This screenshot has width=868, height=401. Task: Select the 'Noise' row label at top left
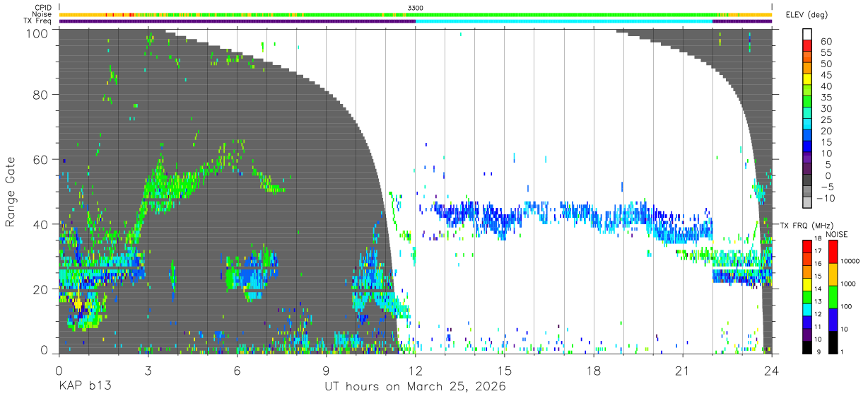point(42,14)
